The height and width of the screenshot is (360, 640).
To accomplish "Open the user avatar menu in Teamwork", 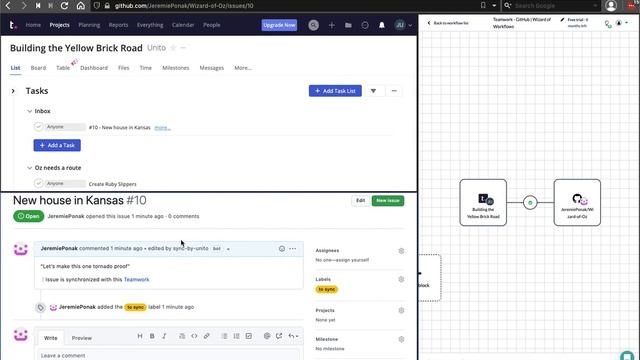I will 402,25.
